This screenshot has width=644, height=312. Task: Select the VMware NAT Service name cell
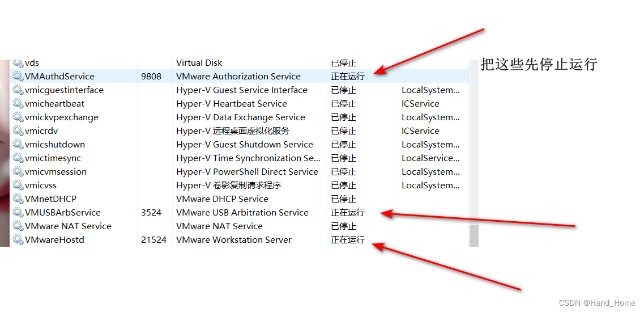(68, 226)
